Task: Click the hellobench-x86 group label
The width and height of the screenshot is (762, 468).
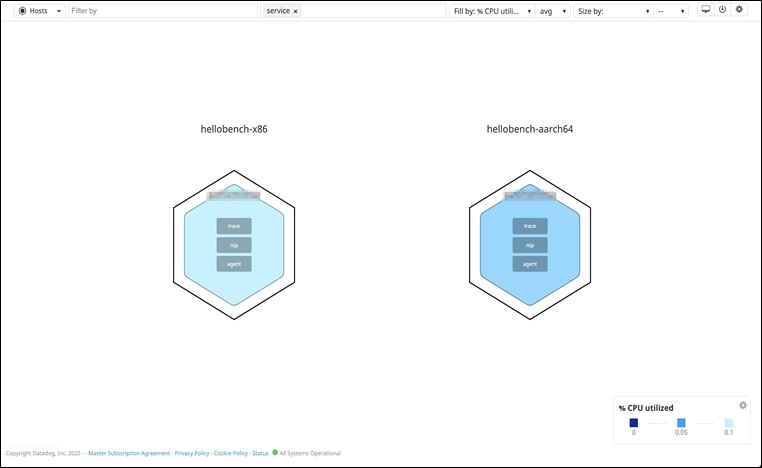Action: [234, 129]
